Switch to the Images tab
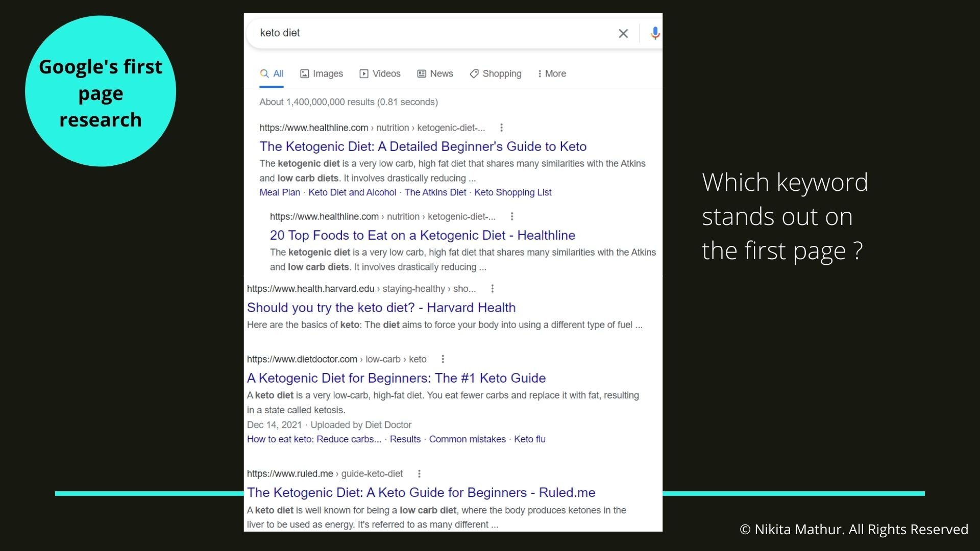This screenshot has width=980, height=551. click(322, 73)
